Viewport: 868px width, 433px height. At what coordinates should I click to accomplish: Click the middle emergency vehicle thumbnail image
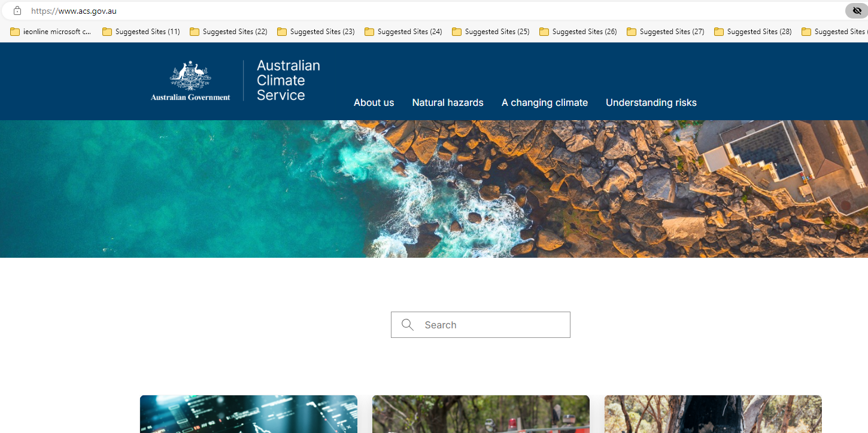click(481, 414)
